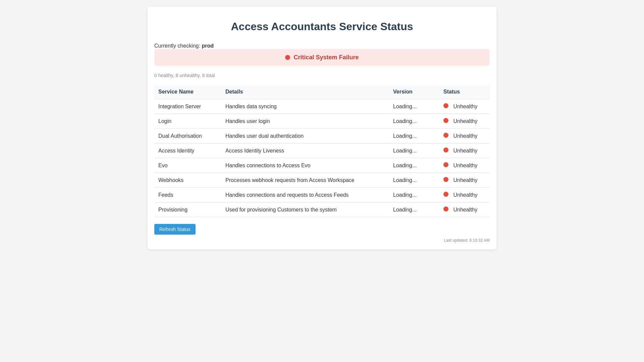Click 'Handles connections and requests to Access Feeds'
The height and width of the screenshot is (362, 644).
point(287,195)
